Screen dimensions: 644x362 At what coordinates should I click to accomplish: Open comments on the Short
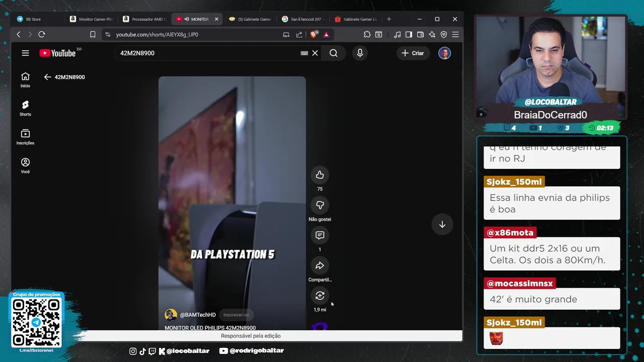click(319, 235)
